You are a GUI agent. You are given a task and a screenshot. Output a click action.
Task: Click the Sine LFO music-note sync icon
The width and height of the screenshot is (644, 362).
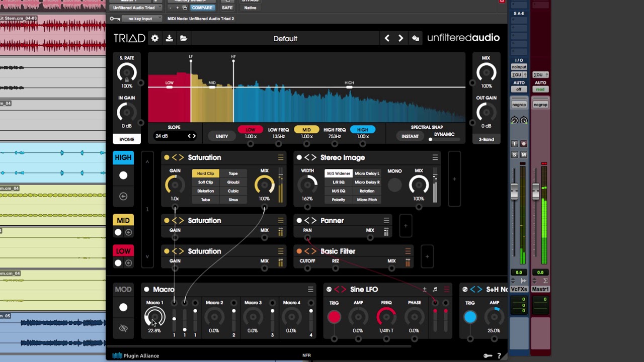435,289
